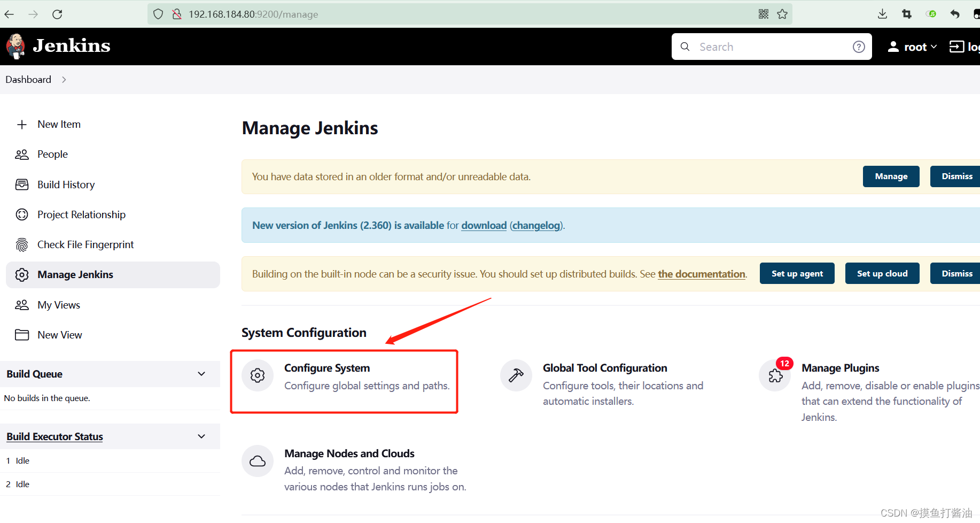Click the Manage button for old data
The image size is (980, 523).
click(x=891, y=176)
